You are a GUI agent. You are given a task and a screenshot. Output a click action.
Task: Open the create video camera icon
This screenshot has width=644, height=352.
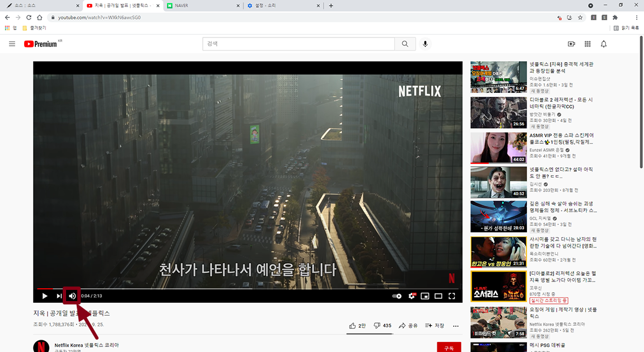571,44
